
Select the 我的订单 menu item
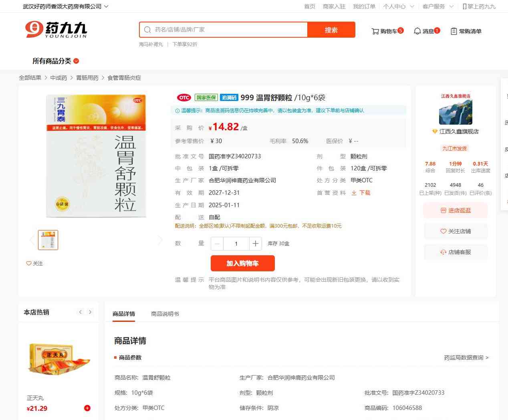364,6
